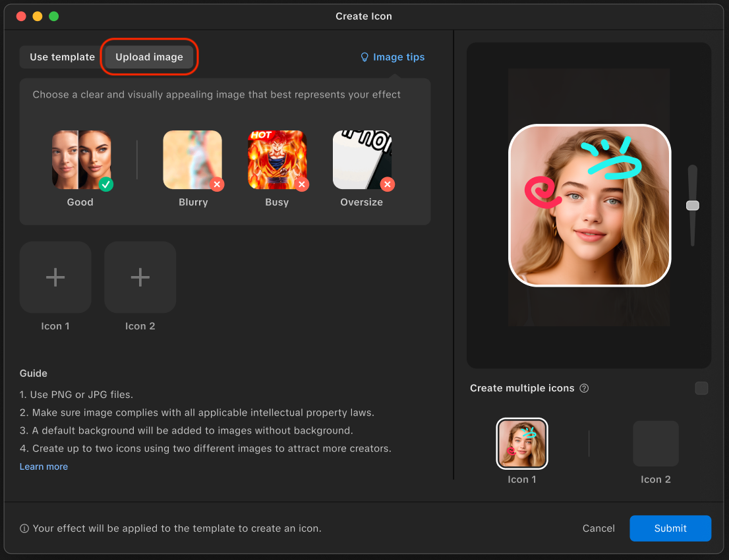
Task: Select the empty Icon 2 preview slot
Action: (x=656, y=444)
